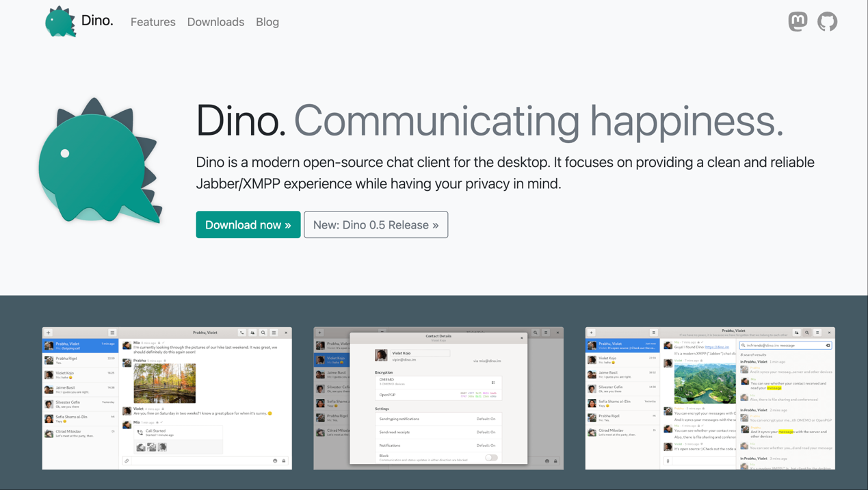
Task: Open the New: Dino 0.5 Release link
Action: tap(376, 224)
